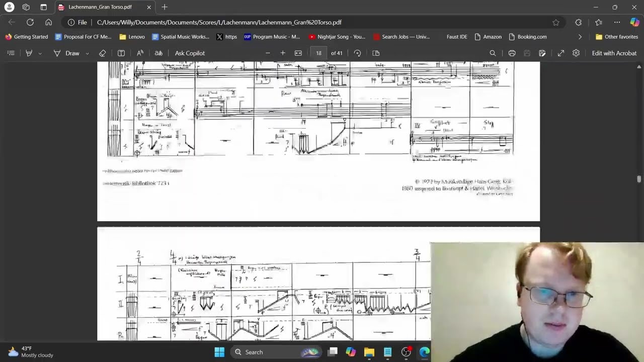Open the Getting Started bookmark
Viewport: 644px width, 362px height.
pyautogui.click(x=27, y=37)
